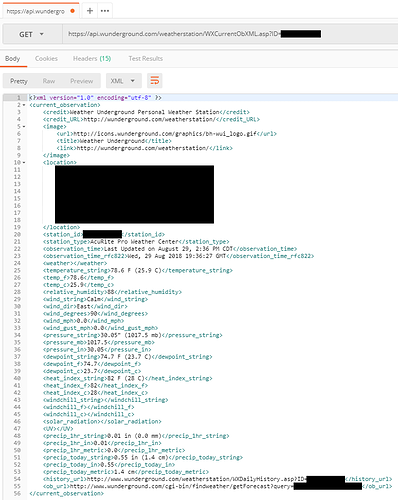Select the Preview view mode
This screenshot has width=398, height=500.
click(82, 81)
